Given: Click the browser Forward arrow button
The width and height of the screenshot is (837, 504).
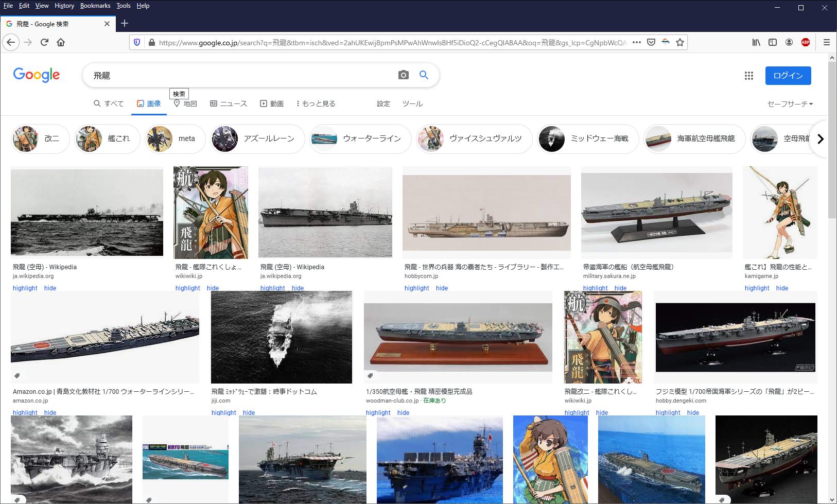Looking at the screenshot, I should point(28,42).
